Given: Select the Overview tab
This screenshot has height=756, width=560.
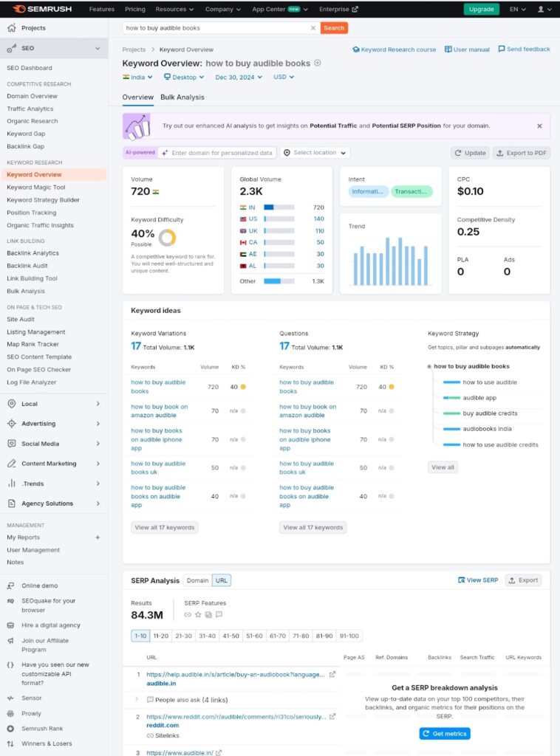Looking at the screenshot, I should click(138, 97).
